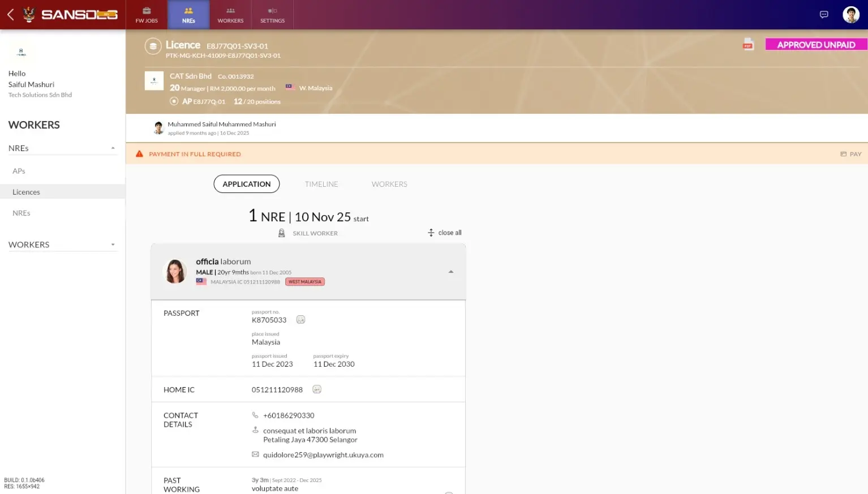
Task: Click close all to collapse cards
Action: 444,233
